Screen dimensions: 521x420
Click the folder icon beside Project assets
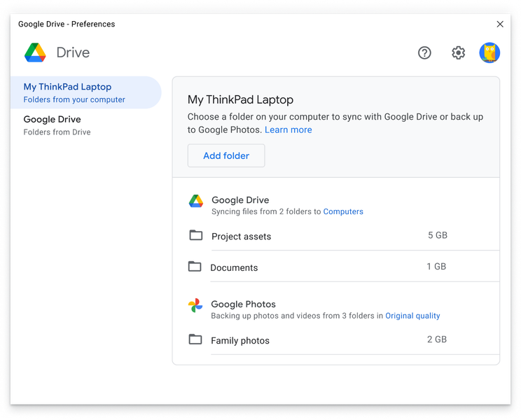tap(196, 235)
